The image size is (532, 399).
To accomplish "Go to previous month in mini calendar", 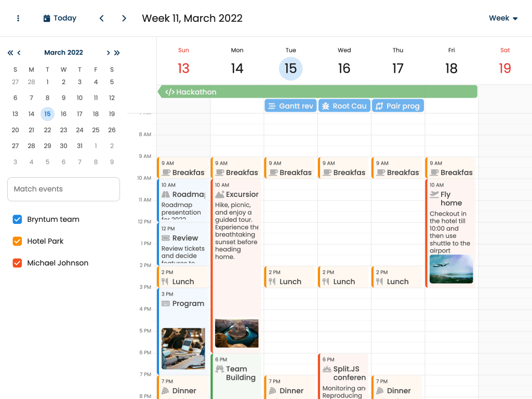I will click(19, 52).
